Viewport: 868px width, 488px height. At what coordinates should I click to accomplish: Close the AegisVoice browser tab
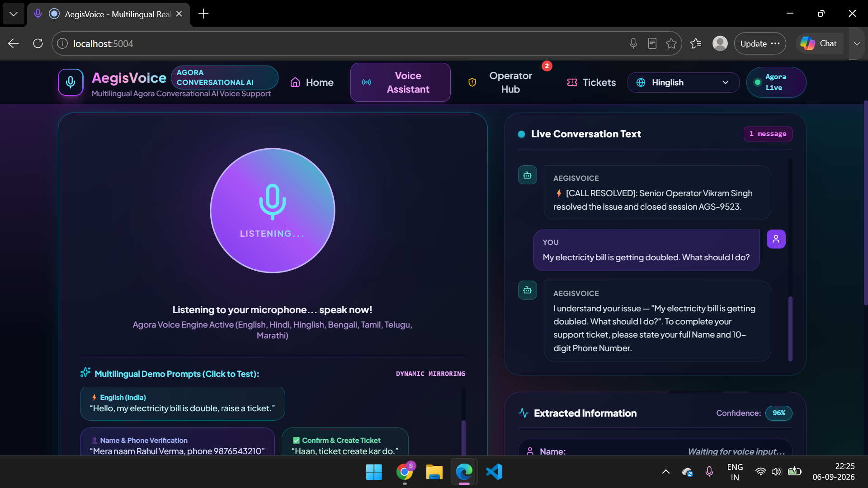(179, 14)
